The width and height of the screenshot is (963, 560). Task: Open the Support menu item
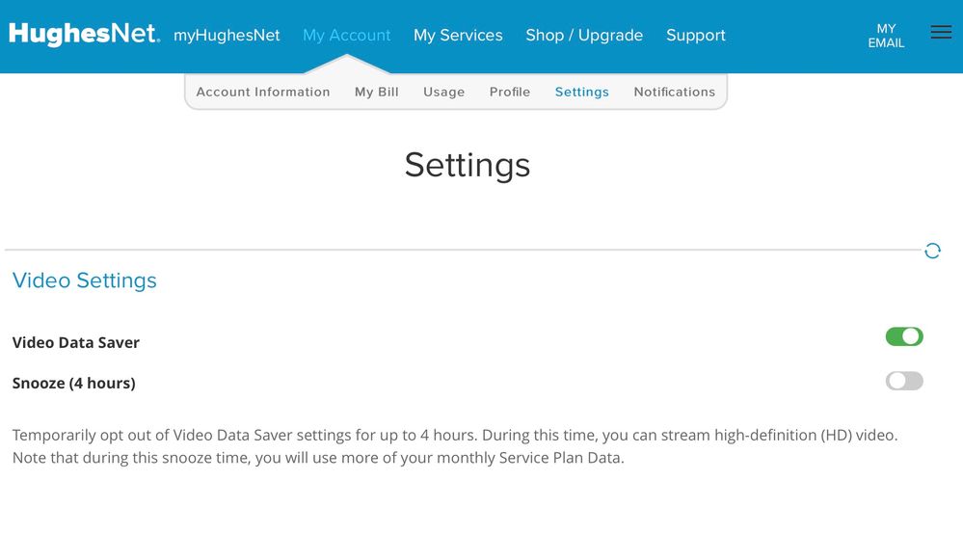696,36
